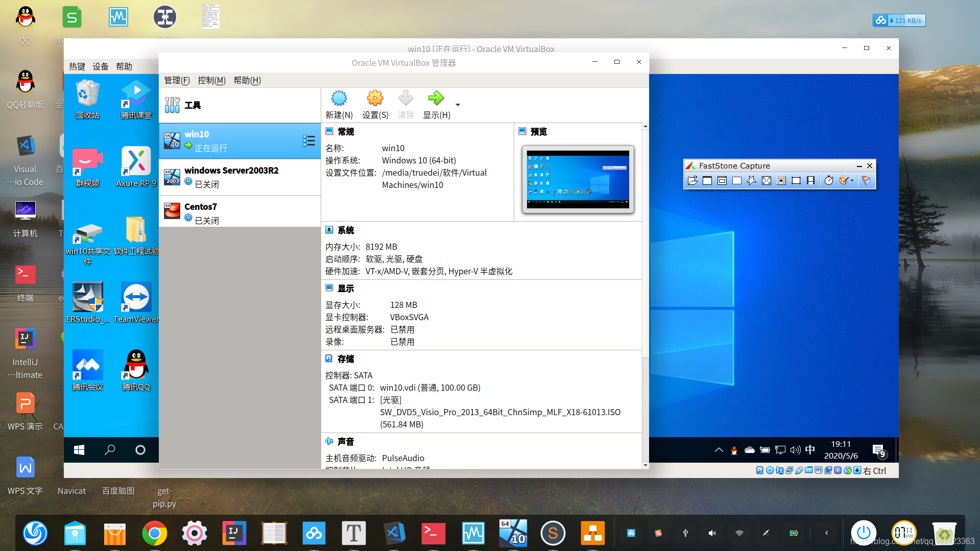Click the optical disk status icon in VM status bar
This screenshot has width=980, height=551.
click(770, 470)
